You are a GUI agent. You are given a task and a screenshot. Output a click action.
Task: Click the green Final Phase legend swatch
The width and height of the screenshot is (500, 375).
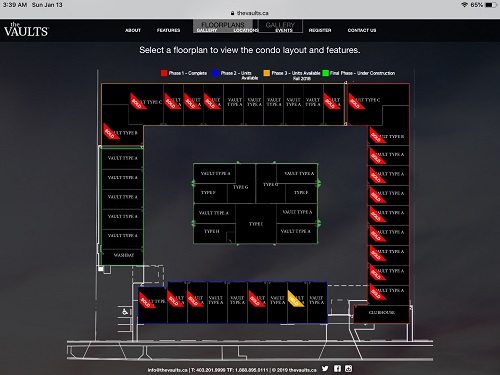pos(325,73)
